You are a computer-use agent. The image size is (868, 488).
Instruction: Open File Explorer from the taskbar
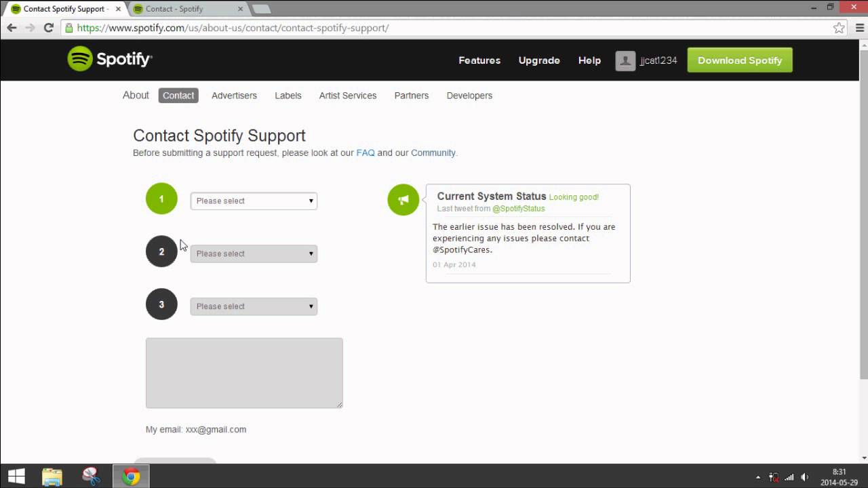pos(52,476)
